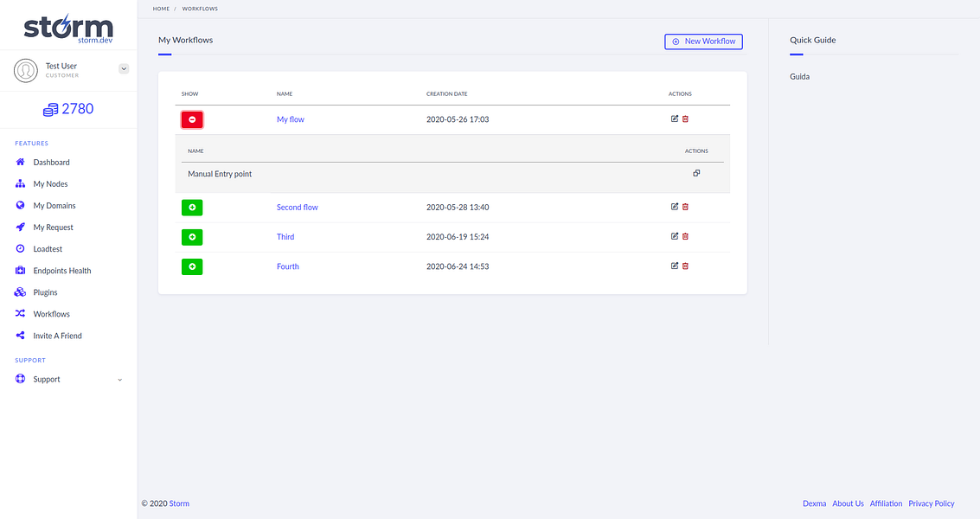
Task: Open the Fourth workflow link
Action: tap(288, 266)
